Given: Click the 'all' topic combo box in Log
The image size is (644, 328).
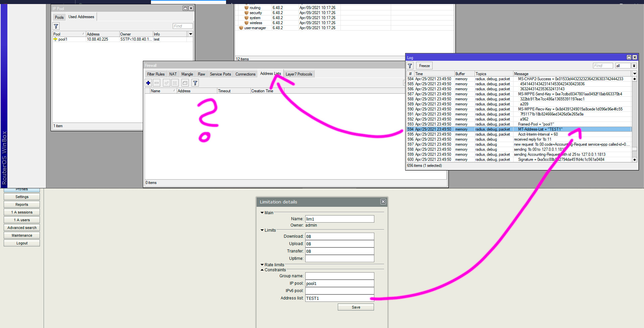Looking at the screenshot, I should click(623, 66).
